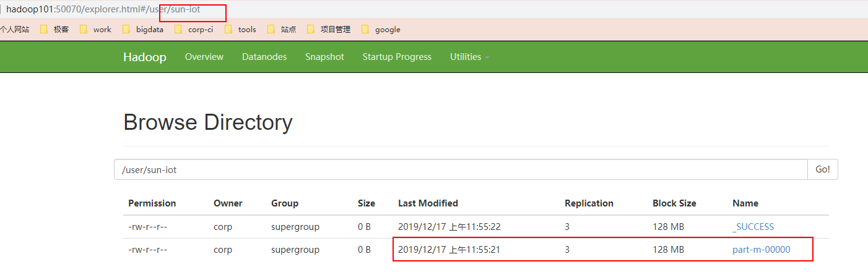Click supergroup in the _SUCCESS row

295,227
